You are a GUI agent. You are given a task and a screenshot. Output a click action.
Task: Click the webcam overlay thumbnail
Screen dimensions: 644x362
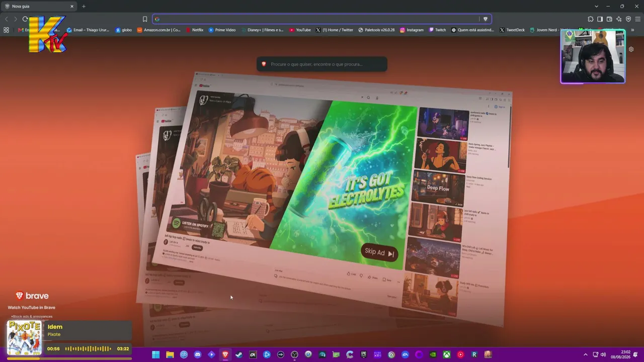pos(593,56)
